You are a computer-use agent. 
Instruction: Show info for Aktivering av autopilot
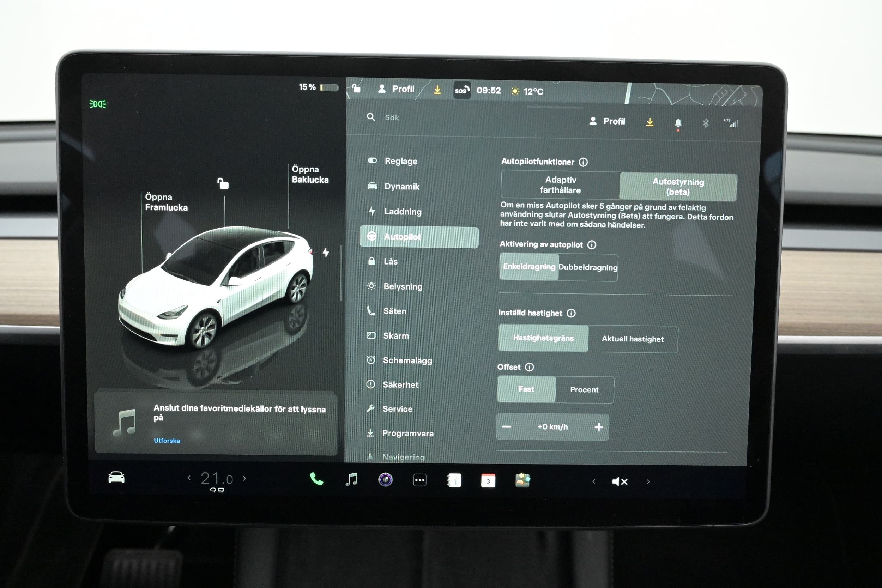coord(592,245)
